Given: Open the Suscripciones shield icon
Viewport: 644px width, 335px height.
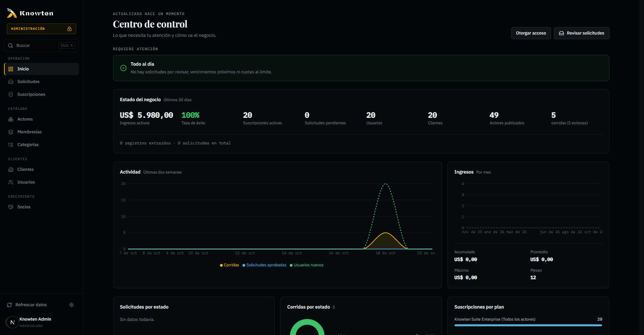Looking at the screenshot, I should [x=11, y=94].
